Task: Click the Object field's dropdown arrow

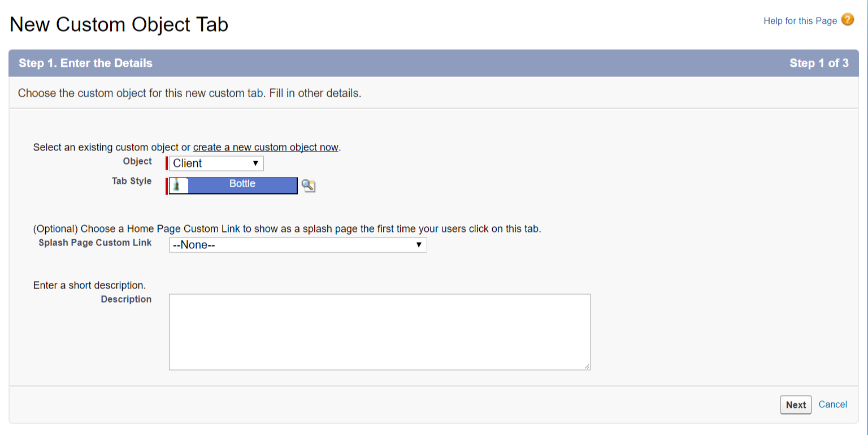Action: coord(255,163)
